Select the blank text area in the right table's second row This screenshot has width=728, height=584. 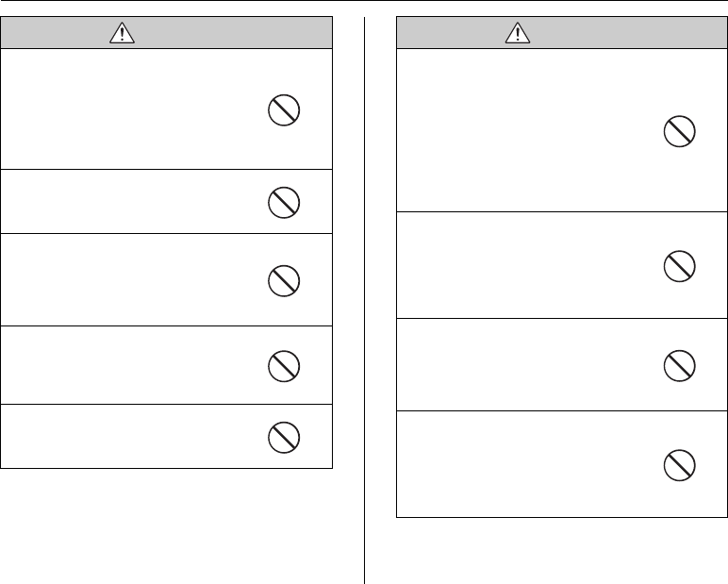pos(519,265)
